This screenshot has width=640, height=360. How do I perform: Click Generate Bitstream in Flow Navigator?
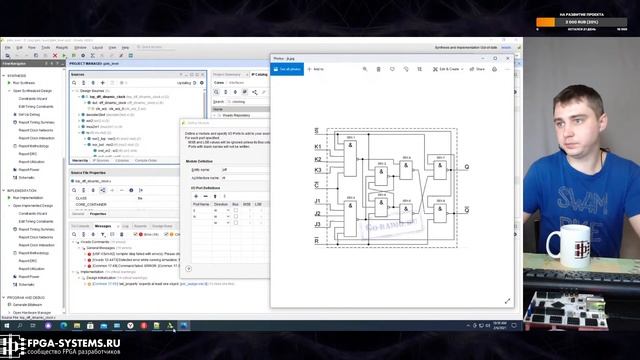[27, 305]
